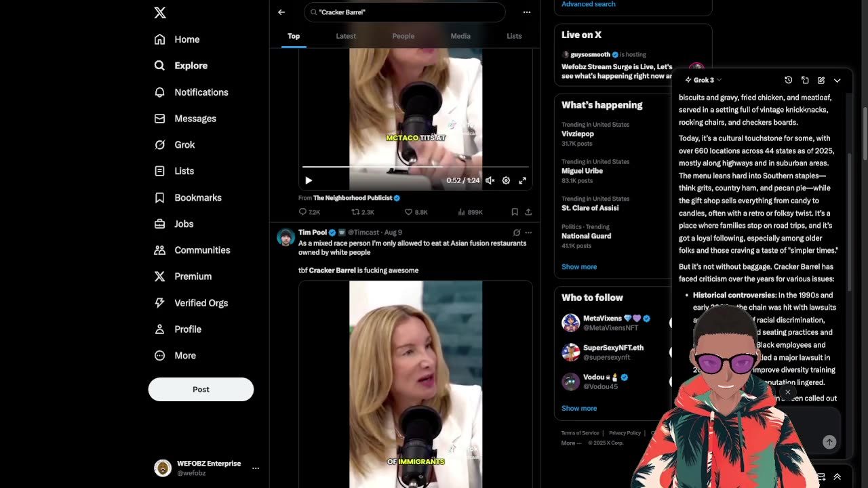868x488 pixels.
Task: Open Grok chat history icon
Action: coord(789,80)
